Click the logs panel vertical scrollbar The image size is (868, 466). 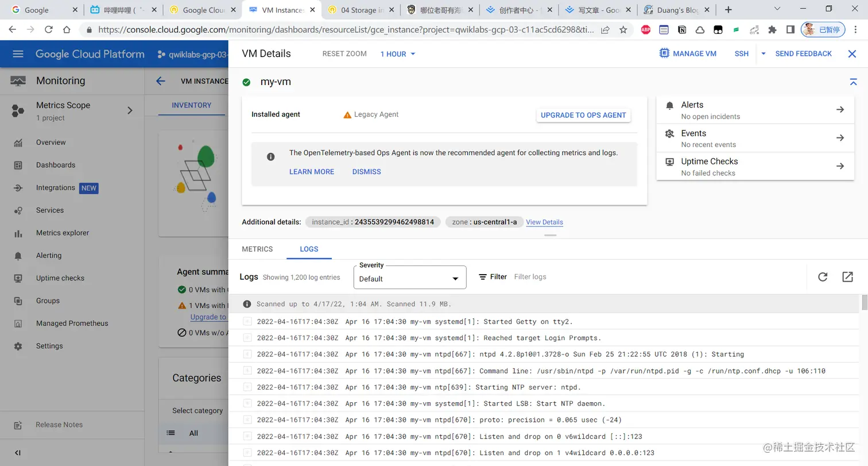click(x=864, y=303)
